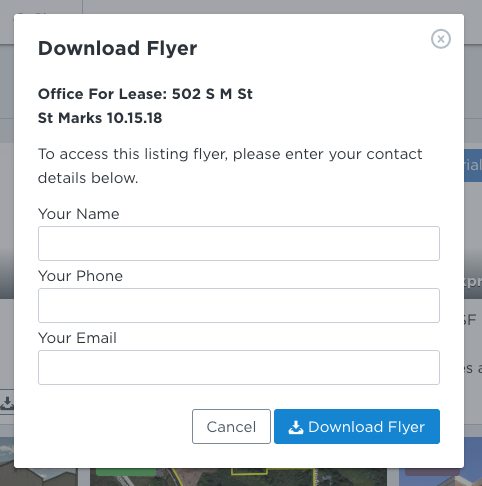This screenshot has height=486, width=482.
Task: Click the partially hidden download icon at left edge
Action: click(x=7, y=403)
